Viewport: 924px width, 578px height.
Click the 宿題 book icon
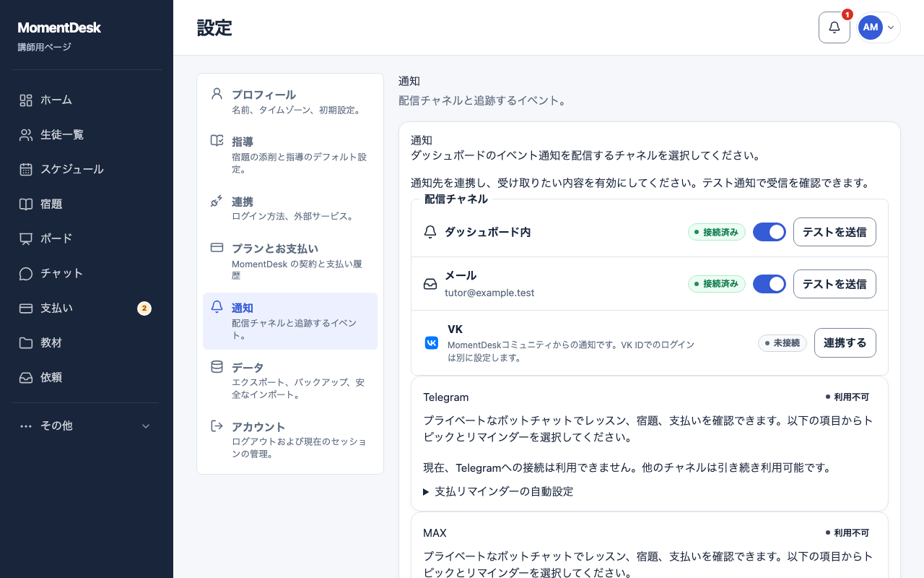click(x=26, y=204)
